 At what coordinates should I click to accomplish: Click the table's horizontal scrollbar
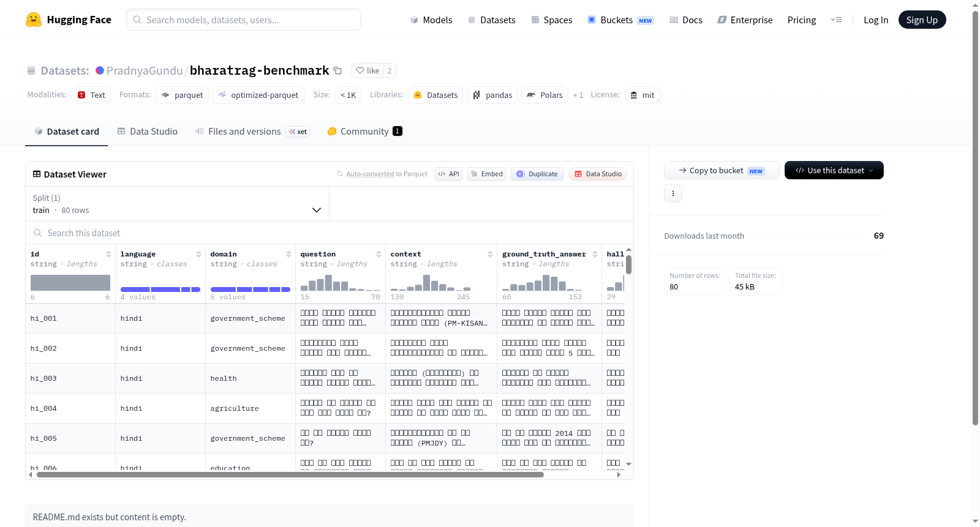290,474
